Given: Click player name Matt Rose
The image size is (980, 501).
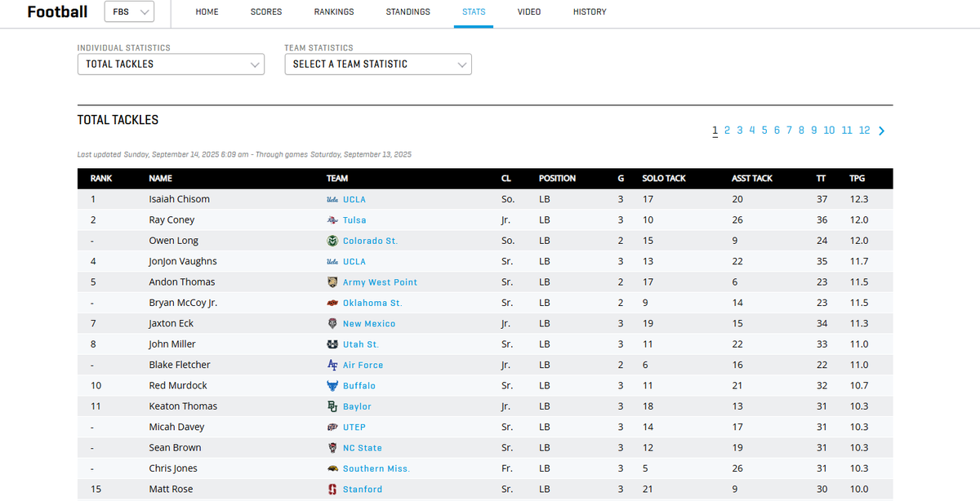Looking at the screenshot, I should (171, 490).
